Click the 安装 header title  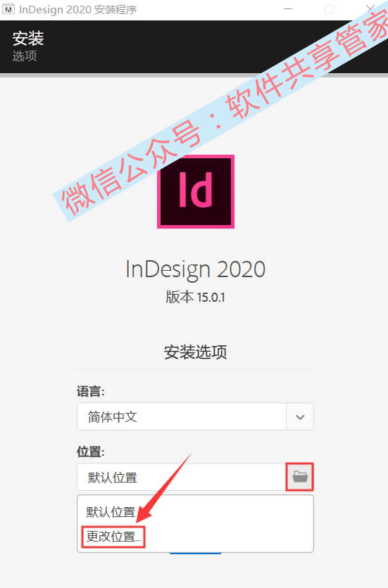coord(28,38)
